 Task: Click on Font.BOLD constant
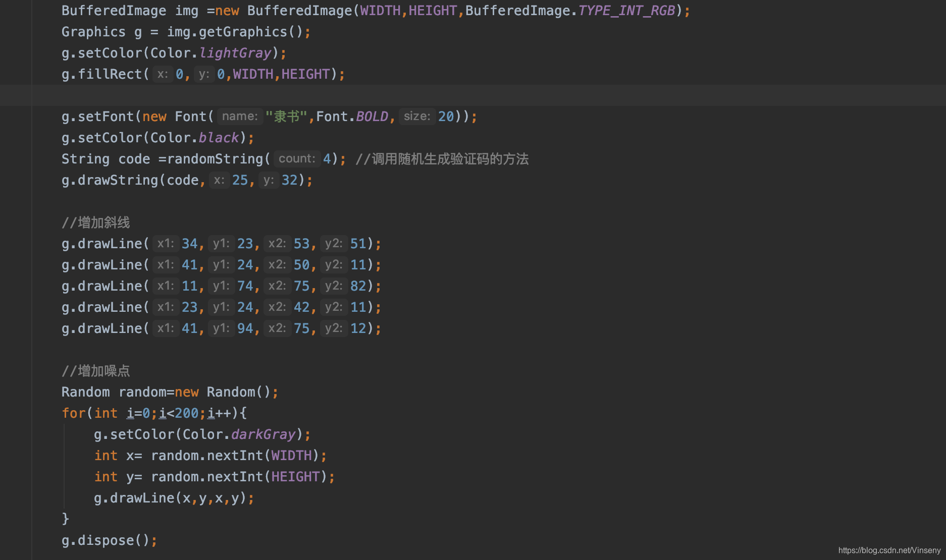pyautogui.click(x=352, y=117)
